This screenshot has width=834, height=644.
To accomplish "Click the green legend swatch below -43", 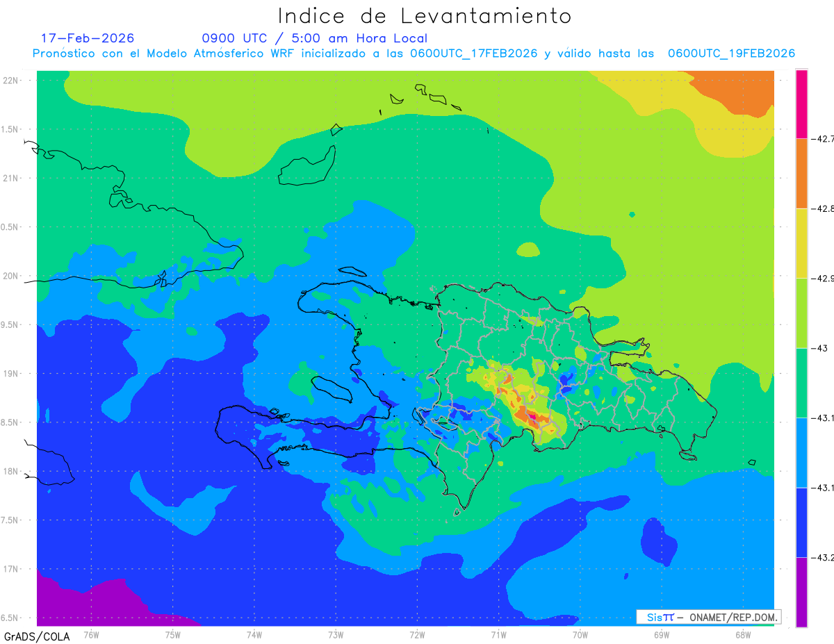I will pos(801,383).
